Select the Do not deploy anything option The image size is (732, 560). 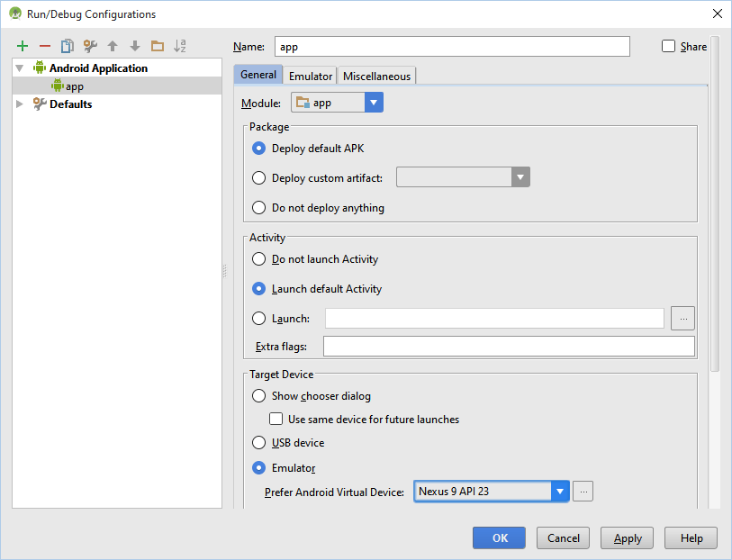259,208
